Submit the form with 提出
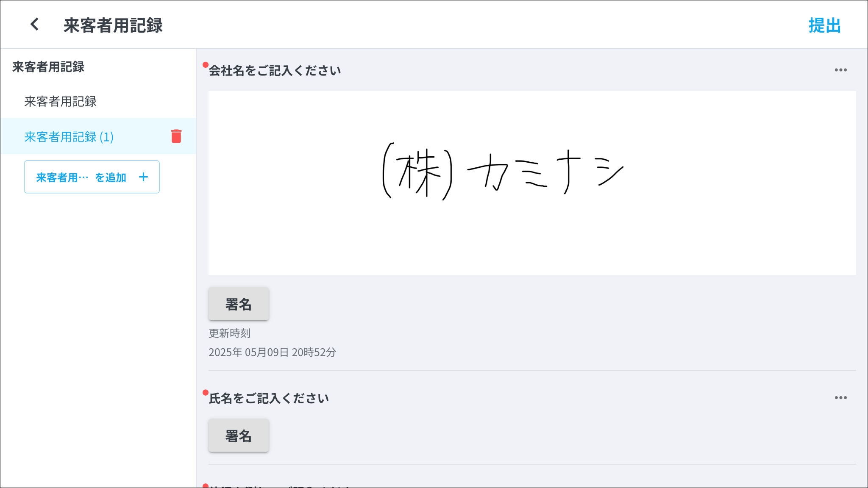This screenshot has height=488, width=868. click(x=824, y=25)
